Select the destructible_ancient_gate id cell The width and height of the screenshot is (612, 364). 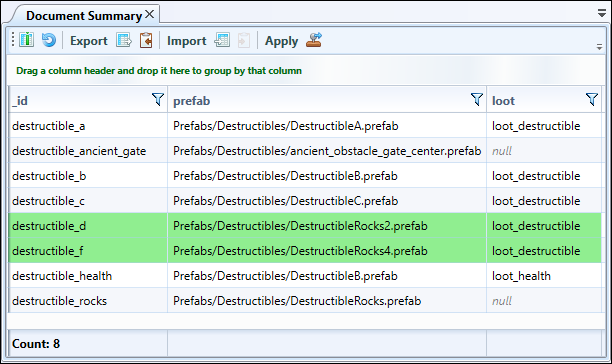click(x=88, y=151)
